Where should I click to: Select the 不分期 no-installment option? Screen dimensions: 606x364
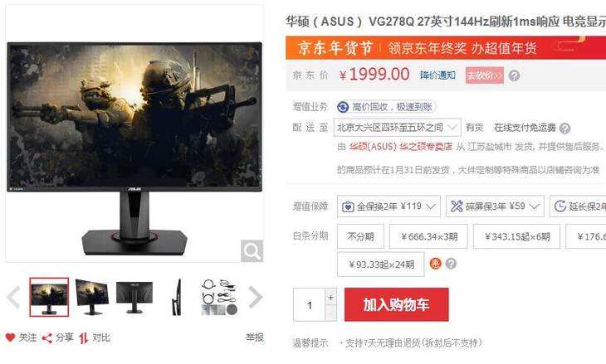pyautogui.click(x=360, y=236)
